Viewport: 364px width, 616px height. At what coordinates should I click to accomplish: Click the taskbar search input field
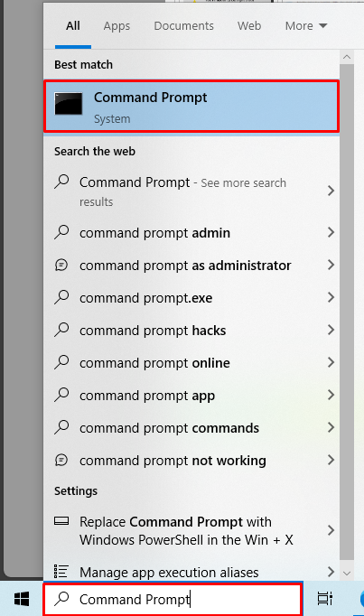pyautogui.click(x=173, y=599)
